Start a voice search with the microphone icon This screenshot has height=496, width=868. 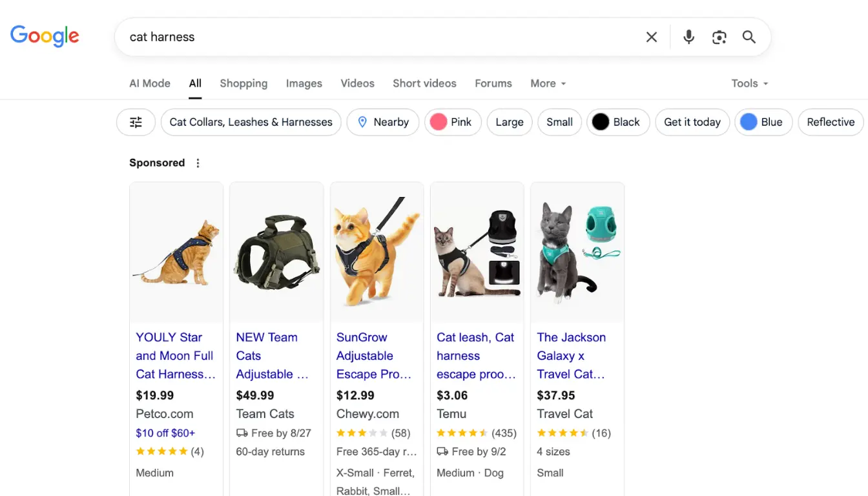688,37
